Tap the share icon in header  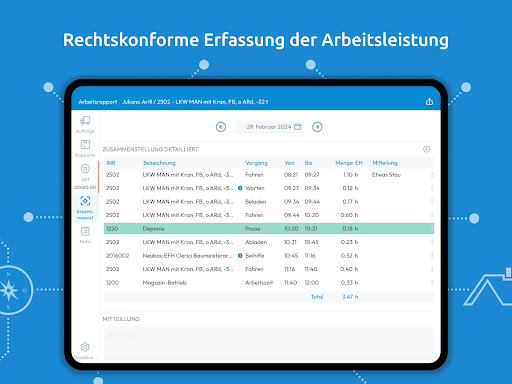pos(429,102)
